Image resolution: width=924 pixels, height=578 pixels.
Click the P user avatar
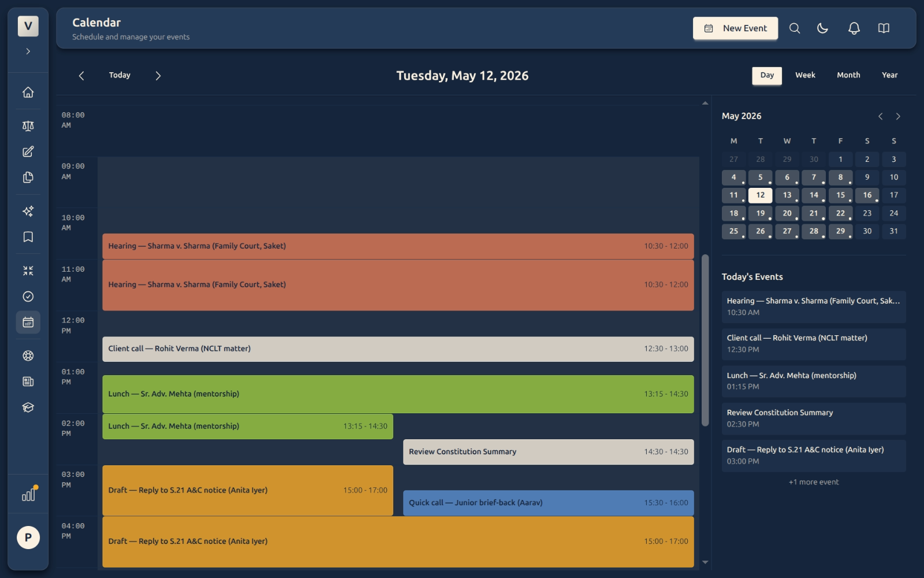[28, 538]
